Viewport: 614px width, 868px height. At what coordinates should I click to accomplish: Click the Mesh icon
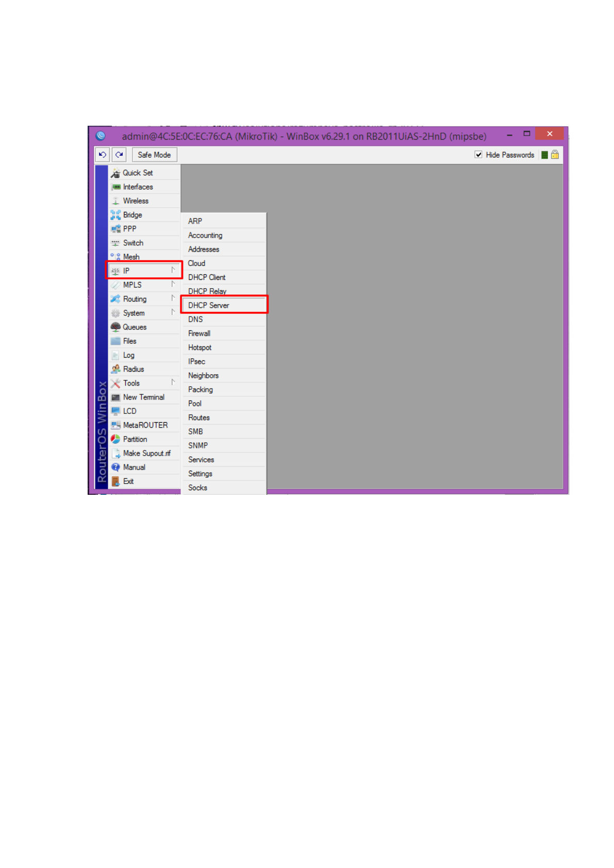(115, 257)
